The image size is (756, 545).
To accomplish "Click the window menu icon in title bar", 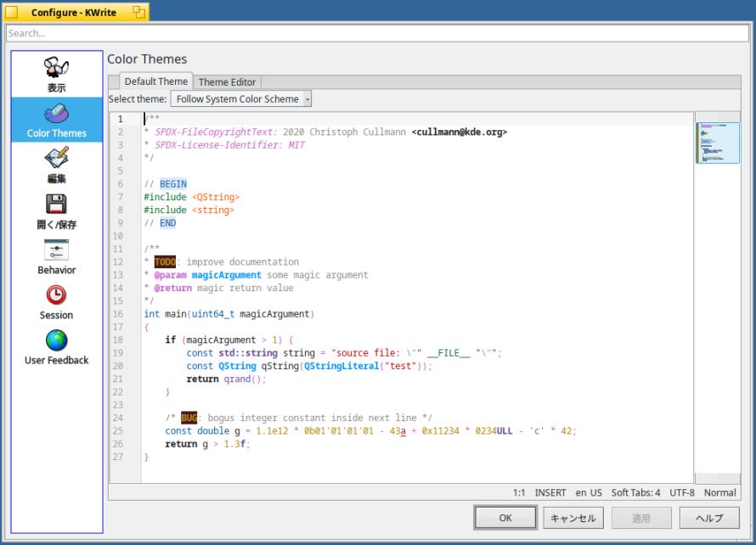I will click(x=12, y=12).
